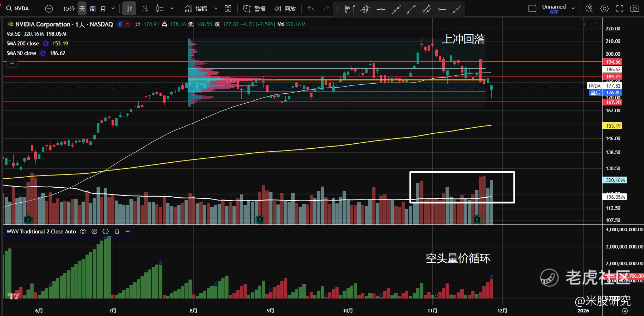Screen dimensions: 644x316
Task: Select the 周 weekly timeframe
Action: coord(93,9)
